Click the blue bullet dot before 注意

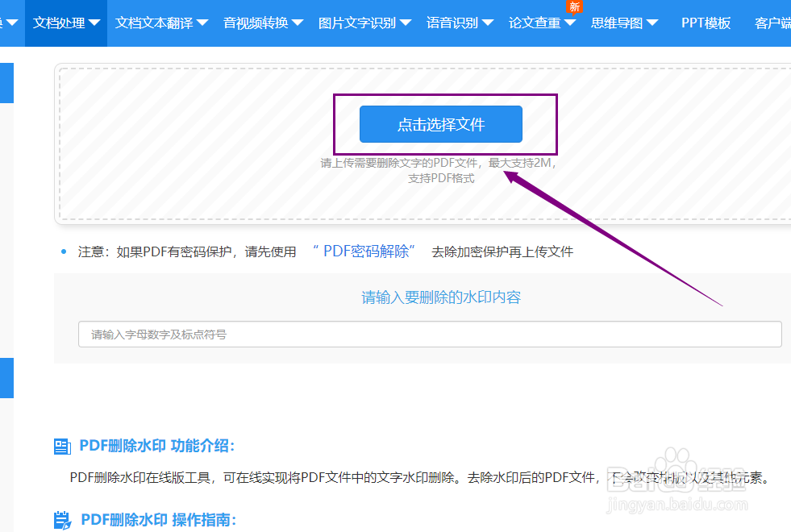pyautogui.click(x=64, y=251)
